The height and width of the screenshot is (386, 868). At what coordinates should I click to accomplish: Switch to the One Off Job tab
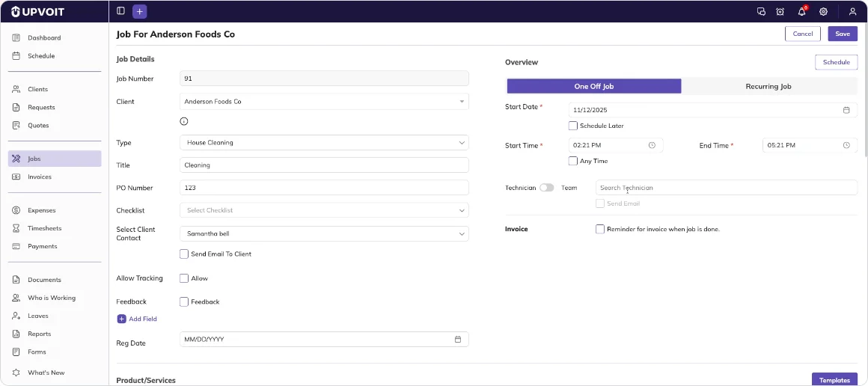pos(594,86)
